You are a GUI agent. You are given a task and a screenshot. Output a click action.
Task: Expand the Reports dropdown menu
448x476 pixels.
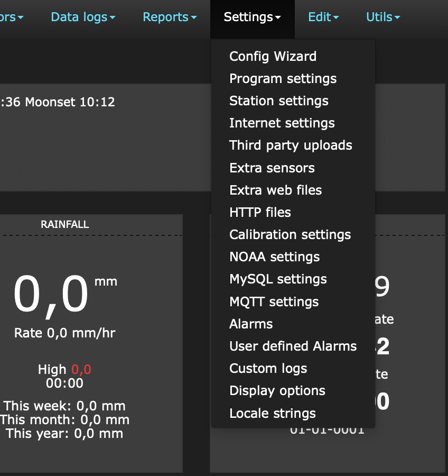tap(170, 17)
